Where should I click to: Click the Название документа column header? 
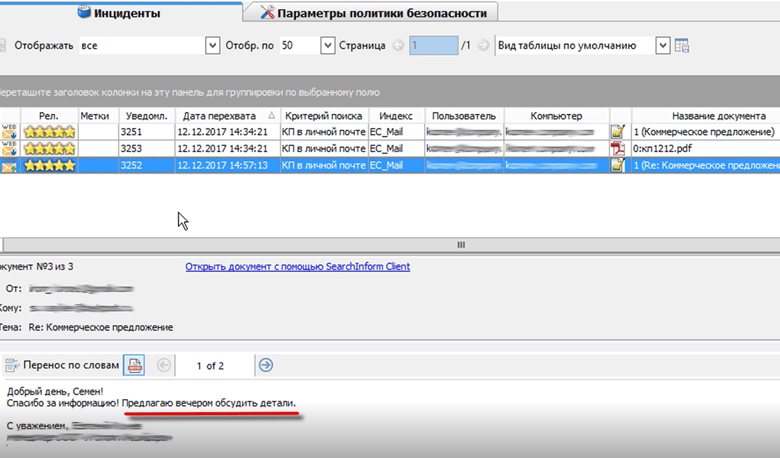(x=718, y=116)
